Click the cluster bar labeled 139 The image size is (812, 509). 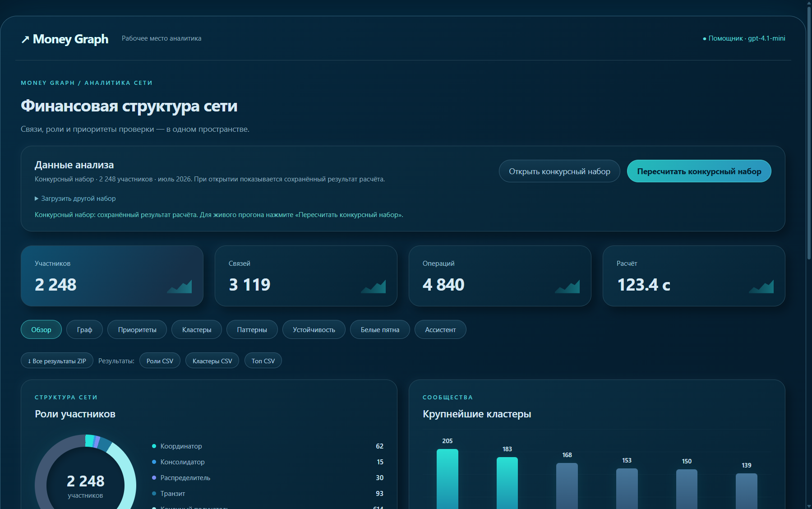(747, 491)
